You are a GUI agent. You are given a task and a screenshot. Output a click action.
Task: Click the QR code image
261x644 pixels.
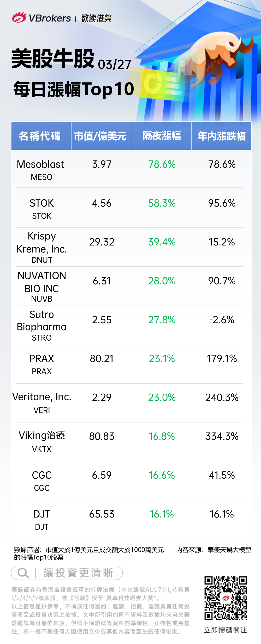pyautogui.click(x=226, y=598)
